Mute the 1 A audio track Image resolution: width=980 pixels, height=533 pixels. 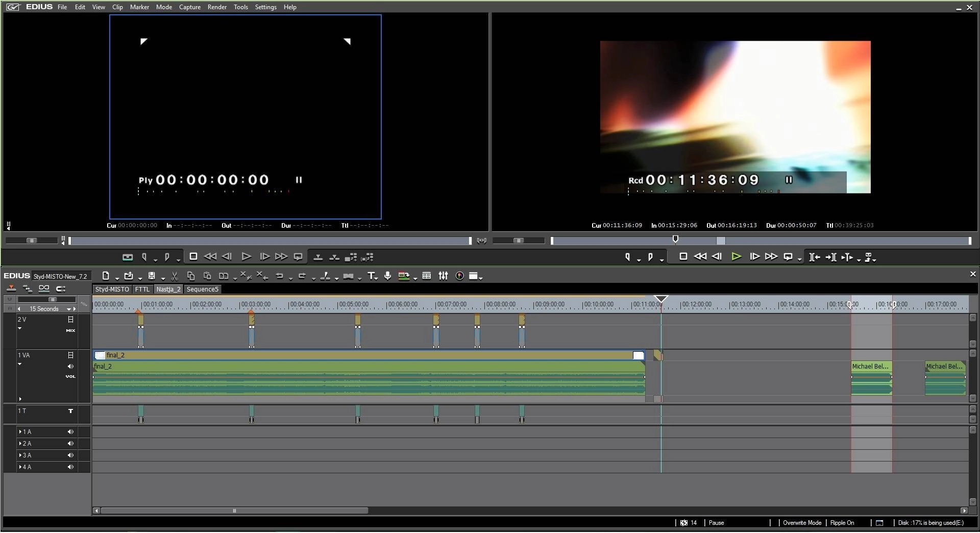pyautogui.click(x=70, y=431)
